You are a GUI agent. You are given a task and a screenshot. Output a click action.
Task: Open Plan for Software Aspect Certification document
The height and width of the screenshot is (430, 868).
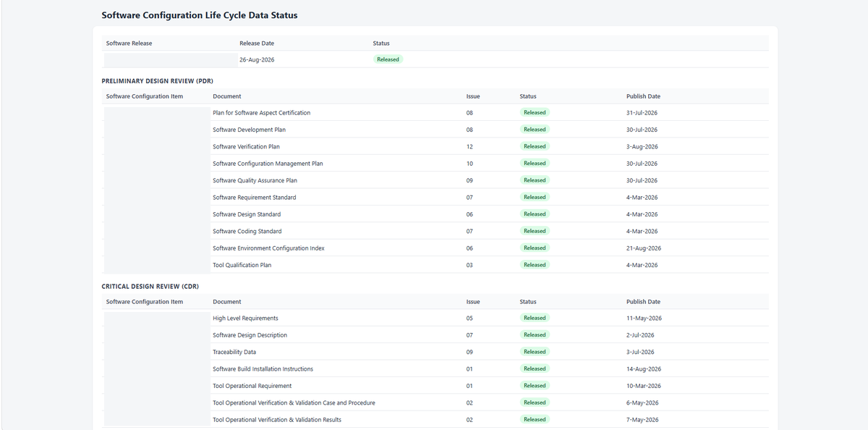tap(261, 113)
